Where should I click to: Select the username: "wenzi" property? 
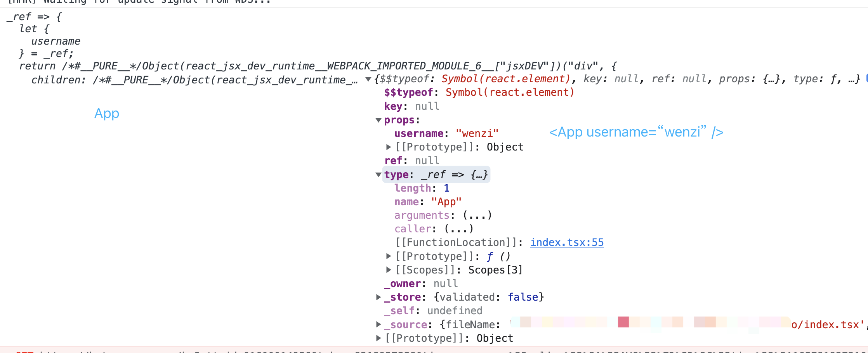pyautogui.click(x=446, y=134)
